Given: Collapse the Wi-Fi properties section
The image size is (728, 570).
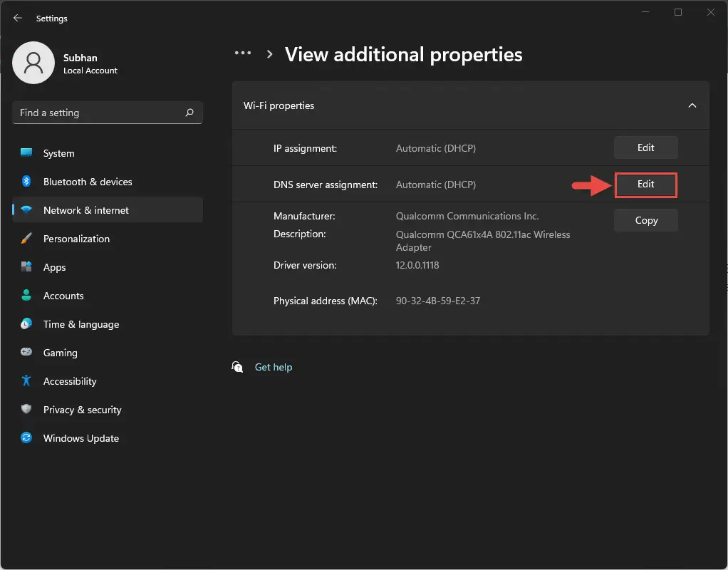Looking at the screenshot, I should click(692, 105).
